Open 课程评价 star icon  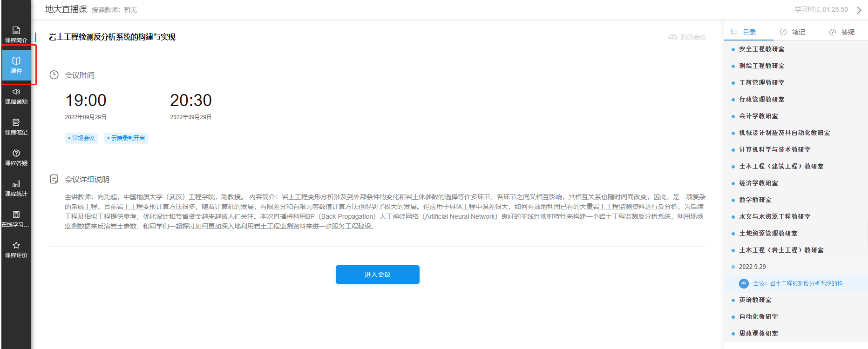[x=16, y=249]
